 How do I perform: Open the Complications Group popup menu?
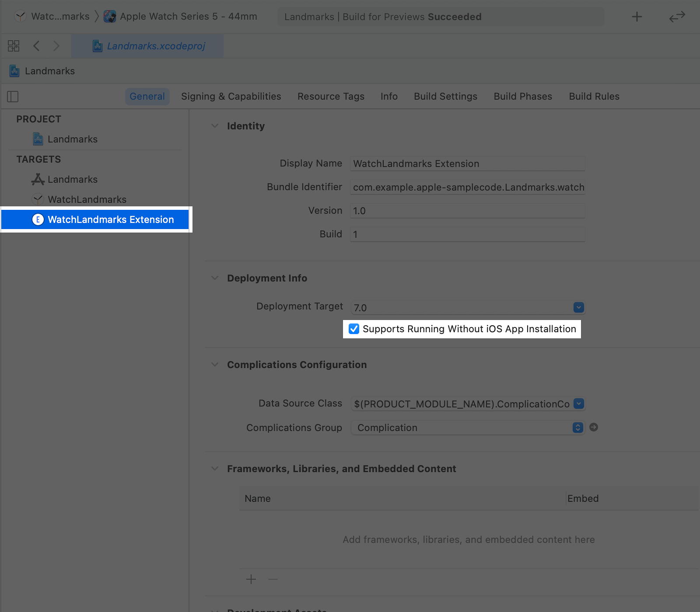coord(468,428)
